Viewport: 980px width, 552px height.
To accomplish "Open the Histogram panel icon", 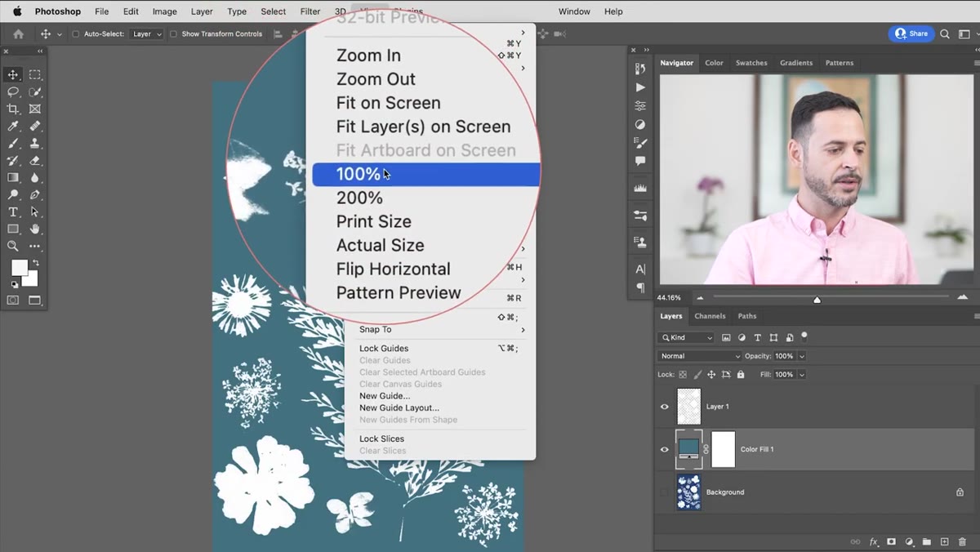I will (640, 189).
